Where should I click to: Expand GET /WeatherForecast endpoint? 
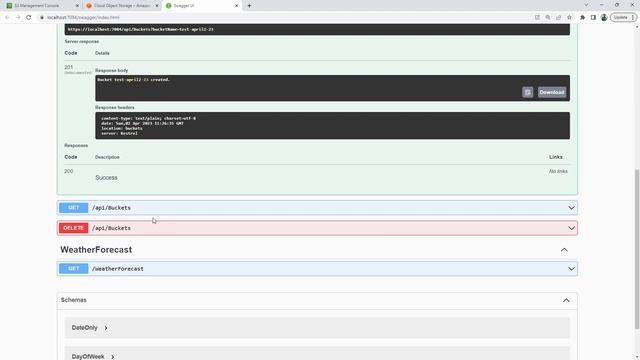[x=317, y=269]
